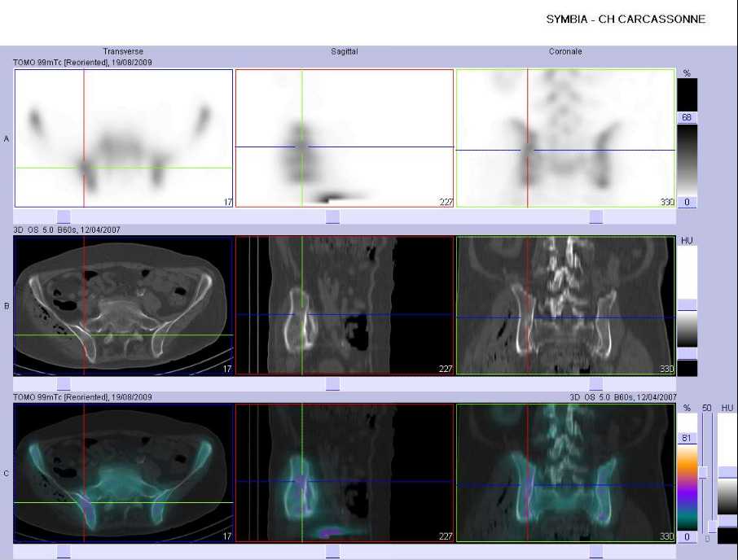Image resolution: width=738 pixels, height=560 pixels.
Task: Select the fused transverse image in row C
Action: pos(124,473)
